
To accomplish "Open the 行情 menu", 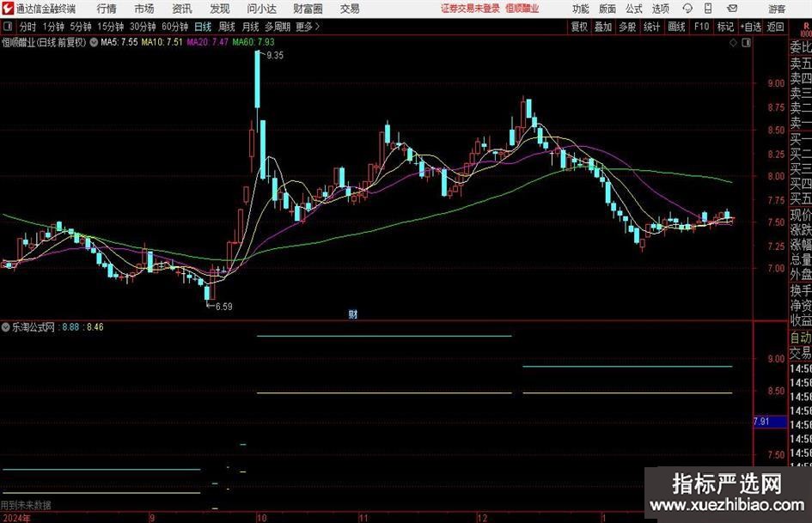I will (x=107, y=9).
